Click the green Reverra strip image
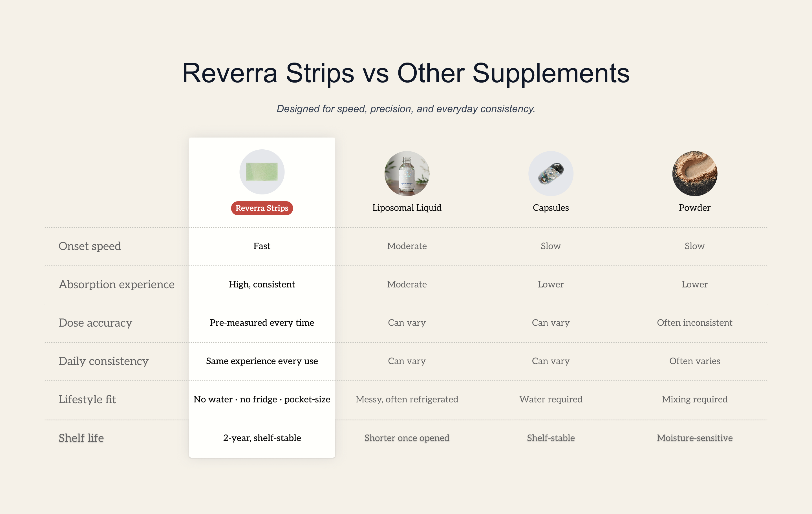The image size is (812, 514). 262,172
